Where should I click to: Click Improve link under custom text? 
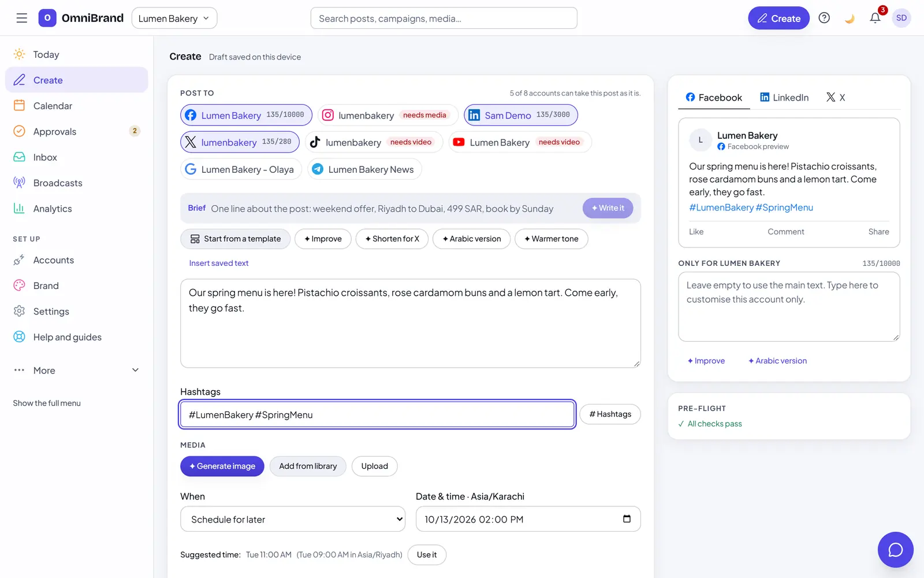pos(706,361)
